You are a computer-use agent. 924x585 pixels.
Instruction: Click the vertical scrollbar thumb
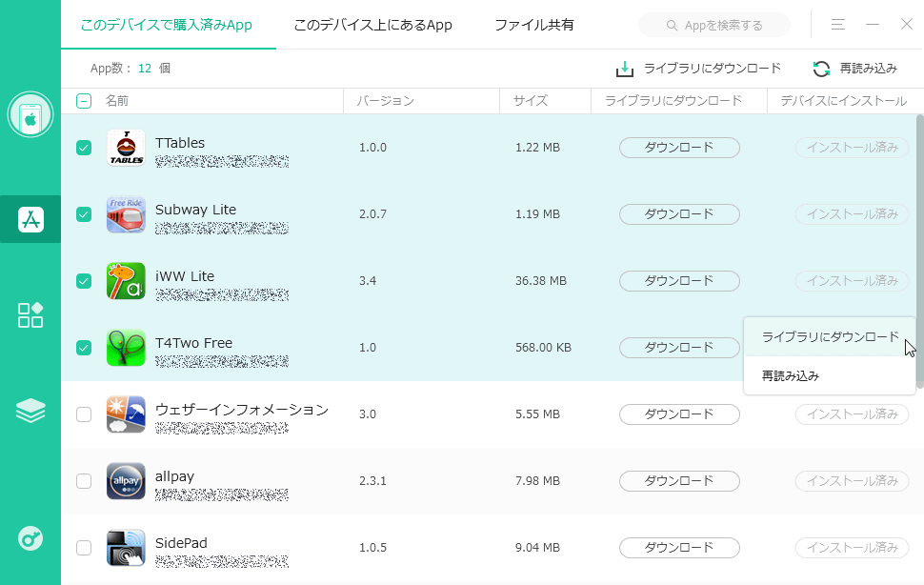tap(920, 252)
